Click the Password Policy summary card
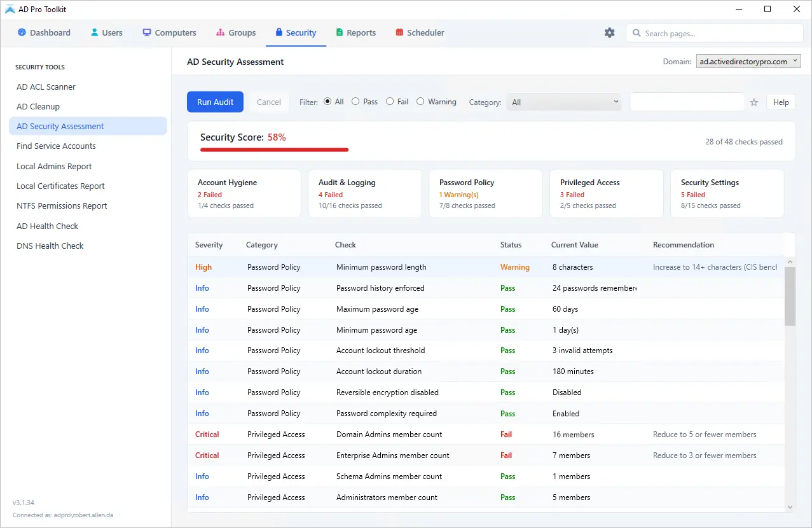Screen dimensions: 812x528 [486, 193]
